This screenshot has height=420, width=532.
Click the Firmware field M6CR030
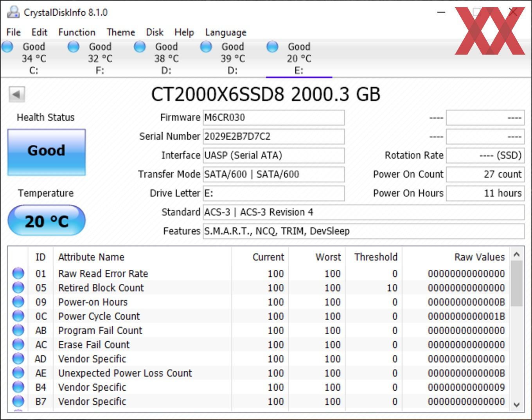coord(274,117)
